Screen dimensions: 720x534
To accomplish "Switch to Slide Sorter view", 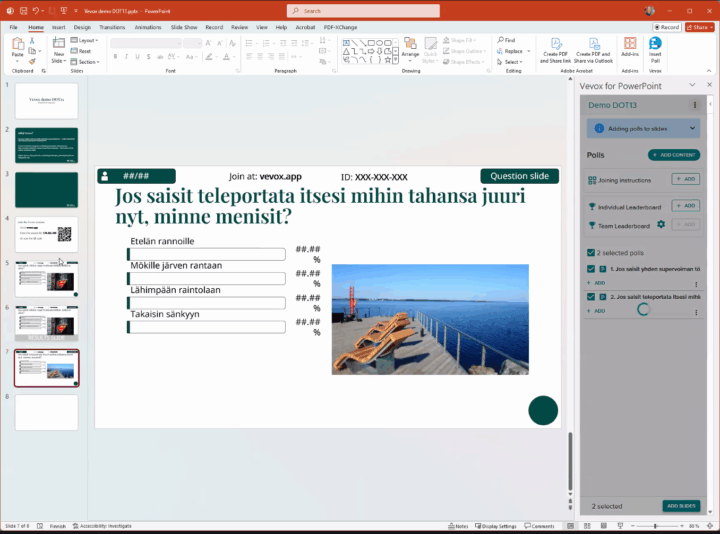I will 587,526.
